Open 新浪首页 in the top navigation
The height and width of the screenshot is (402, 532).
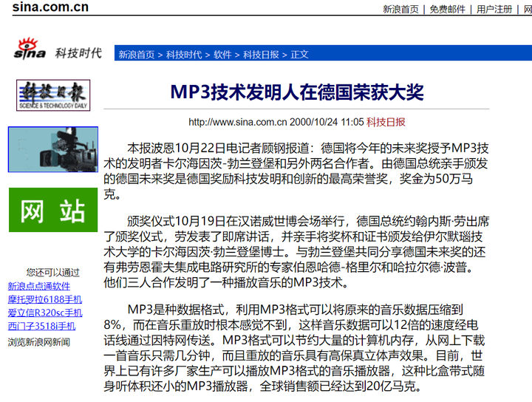point(400,9)
